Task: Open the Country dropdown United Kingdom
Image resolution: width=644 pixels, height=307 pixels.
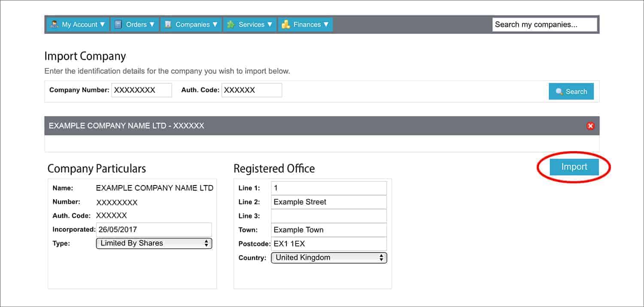Action: click(329, 258)
